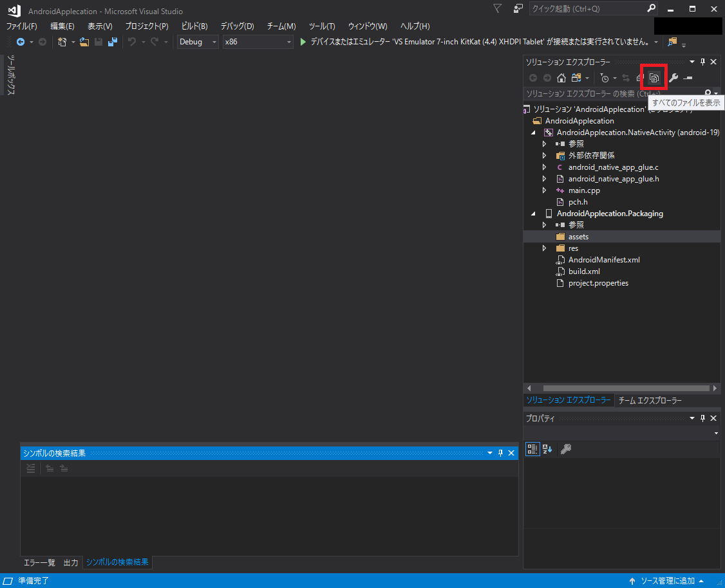Toggle Categorized view in Properties panel
This screenshot has height=588, width=725.
[532, 449]
